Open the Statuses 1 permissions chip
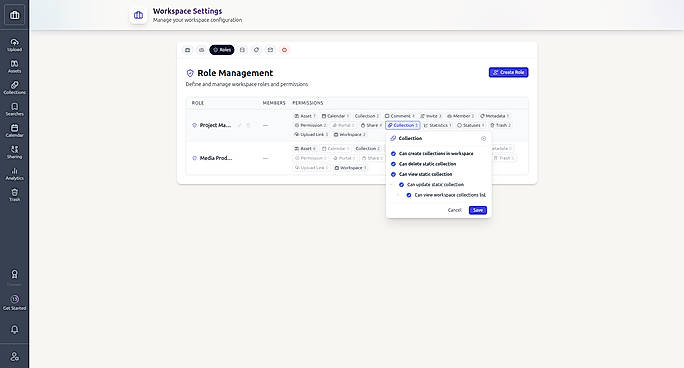Viewport: 684px width, 368px height. coord(471,125)
